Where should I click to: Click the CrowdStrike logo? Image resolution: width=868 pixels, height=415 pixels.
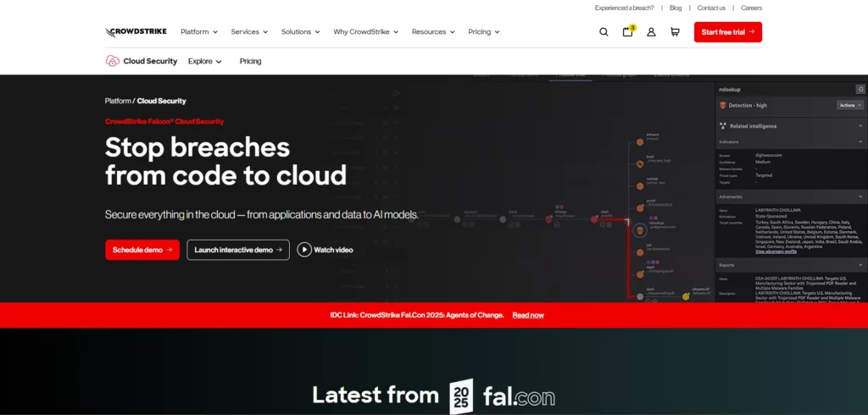[136, 32]
